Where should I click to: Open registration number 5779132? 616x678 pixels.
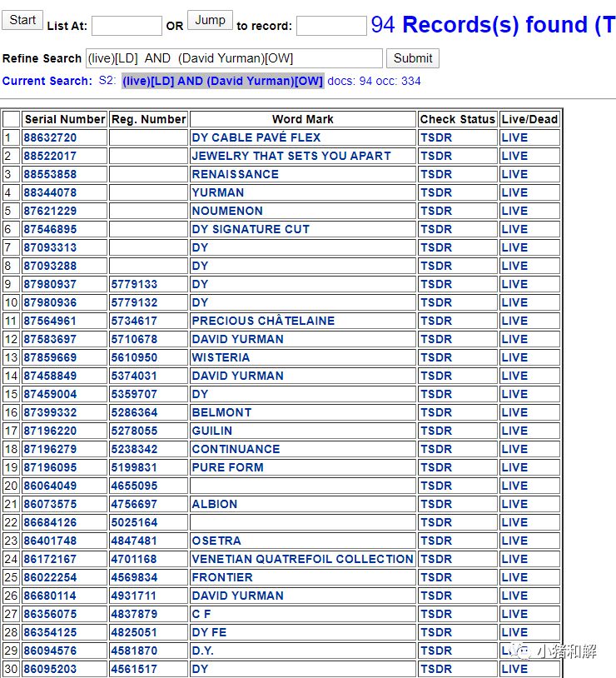[135, 302]
